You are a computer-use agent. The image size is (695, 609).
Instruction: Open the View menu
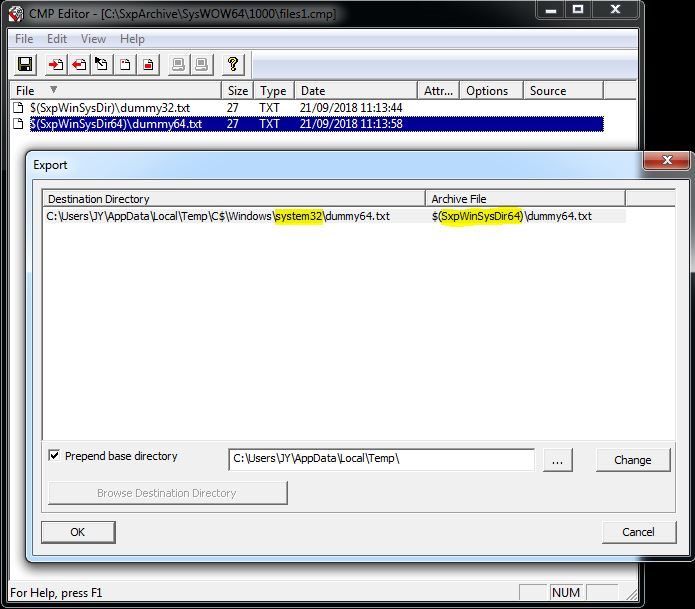click(x=93, y=39)
